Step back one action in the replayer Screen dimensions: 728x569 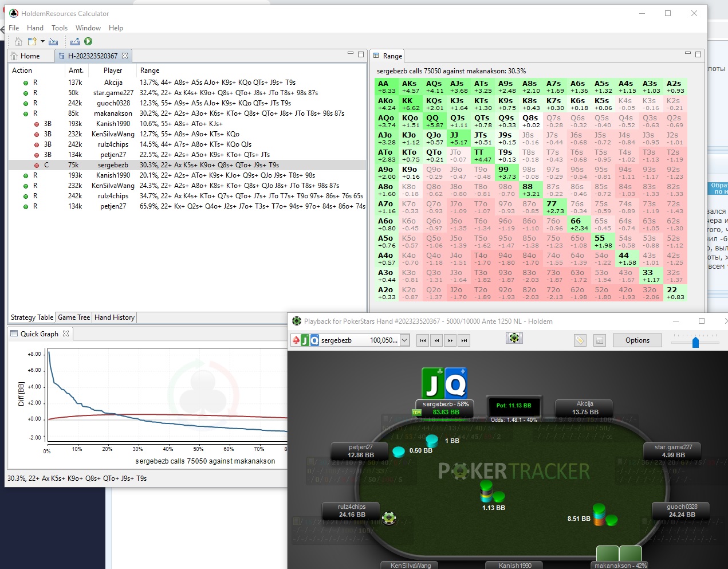click(x=436, y=340)
